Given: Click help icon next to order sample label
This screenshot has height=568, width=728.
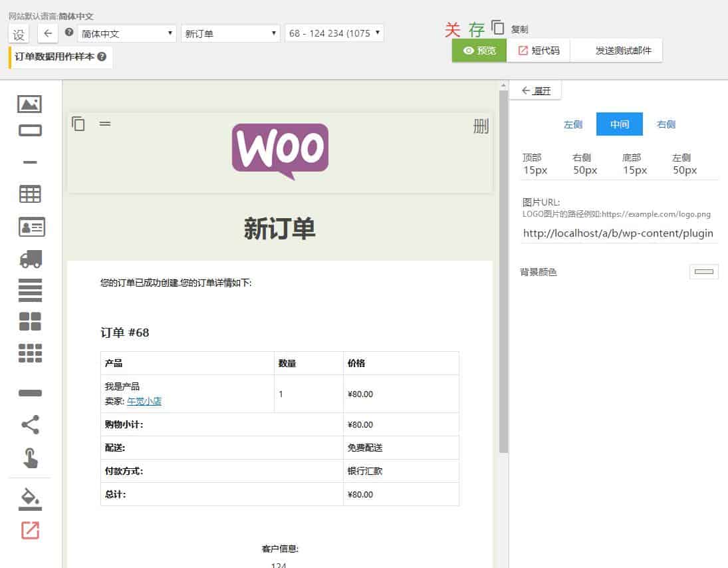Looking at the screenshot, I should coord(102,57).
